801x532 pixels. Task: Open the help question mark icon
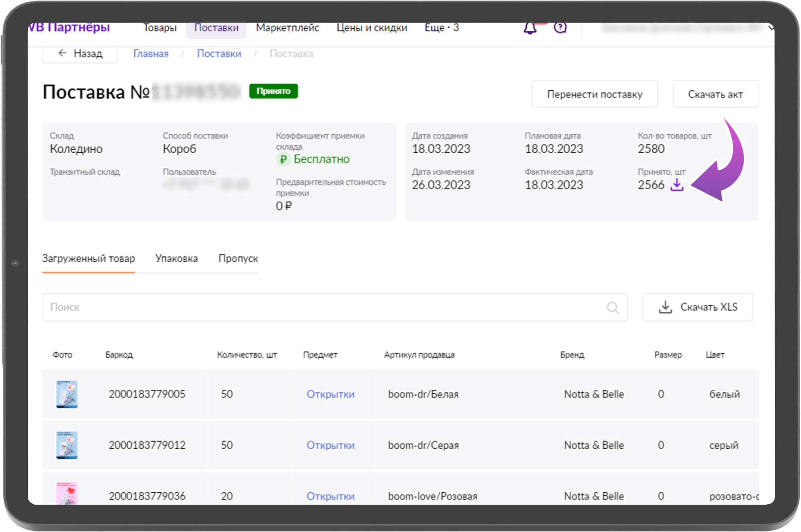(560, 28)
